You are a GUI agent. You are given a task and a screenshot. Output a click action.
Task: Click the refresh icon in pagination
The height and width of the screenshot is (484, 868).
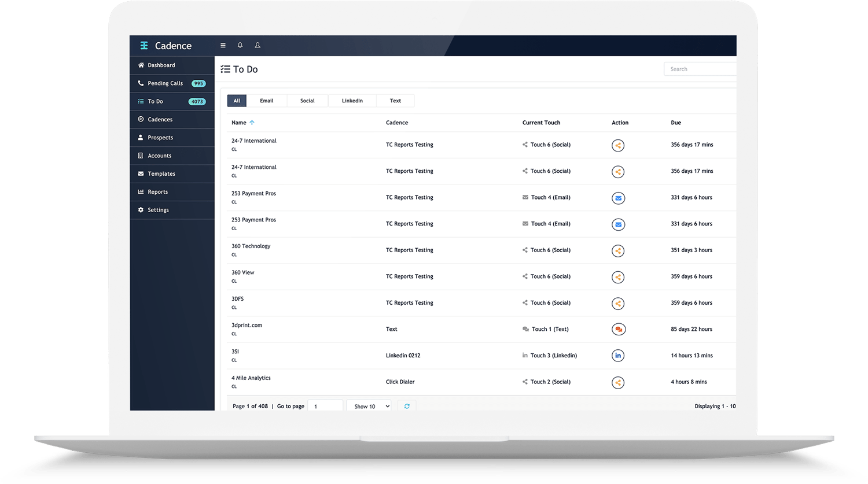click(407, 406)
